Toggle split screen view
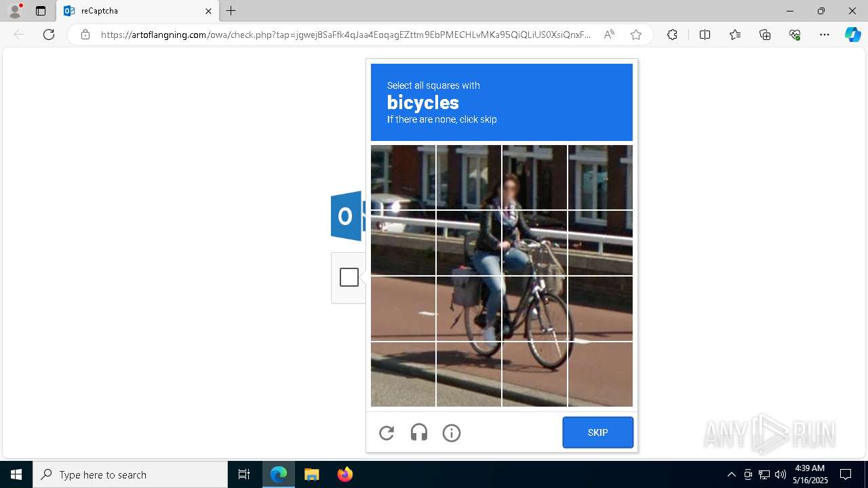The image size is (868, 488). (705, 35)
